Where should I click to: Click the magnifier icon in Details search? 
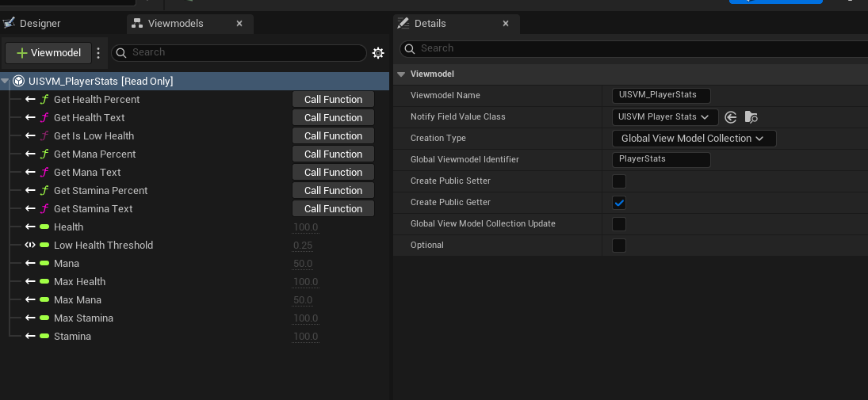click(x=410, y=48)
